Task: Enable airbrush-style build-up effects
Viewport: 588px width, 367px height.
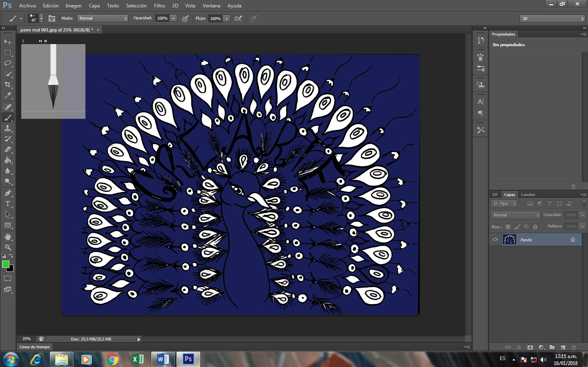Action: pos(238,18)
